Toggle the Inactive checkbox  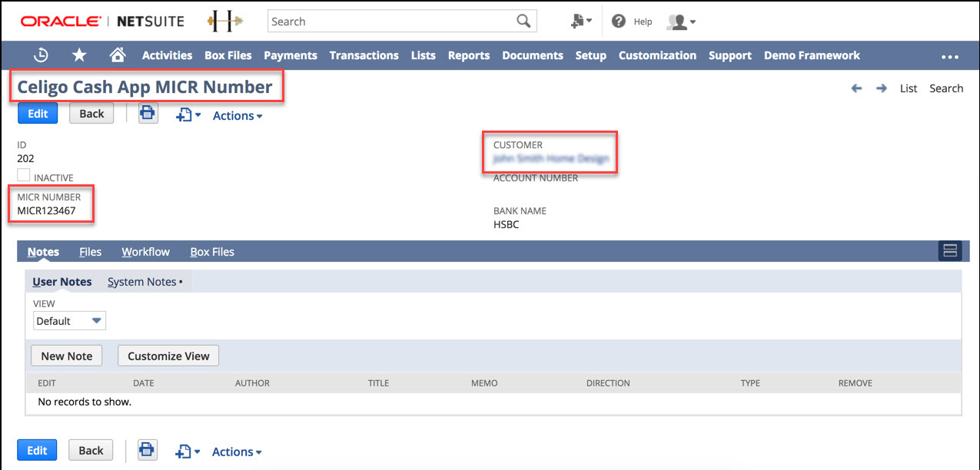pyautogui.click(x=24, y=175)
